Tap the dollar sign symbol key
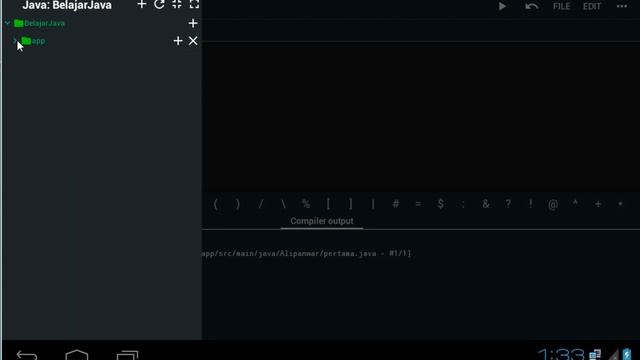The height and width of the screenshot is (360, 640). click(x=440, y=204)
